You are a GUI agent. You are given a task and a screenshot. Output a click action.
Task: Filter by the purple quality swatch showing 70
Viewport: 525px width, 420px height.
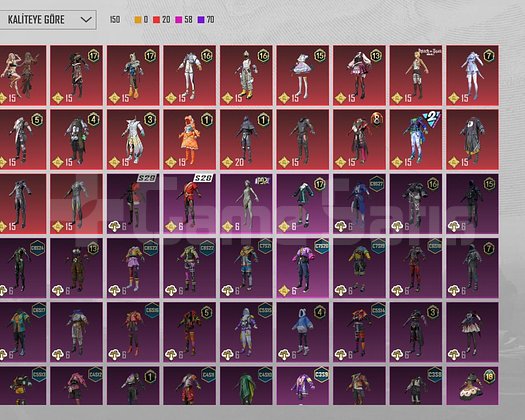[201, 20]
